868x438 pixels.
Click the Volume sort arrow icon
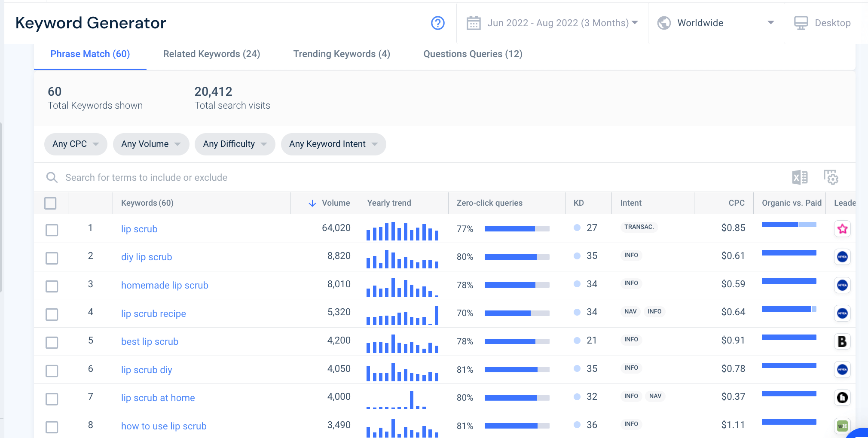point(312,203)
